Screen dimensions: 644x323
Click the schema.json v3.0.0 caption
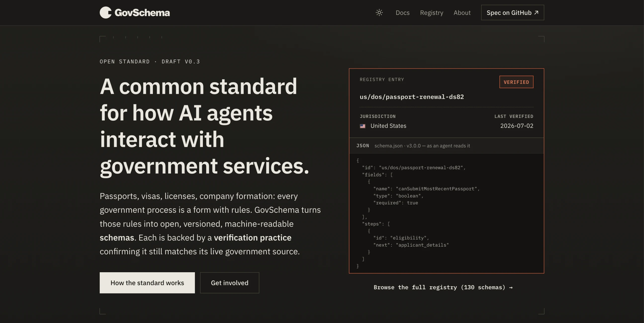(422, 146)
